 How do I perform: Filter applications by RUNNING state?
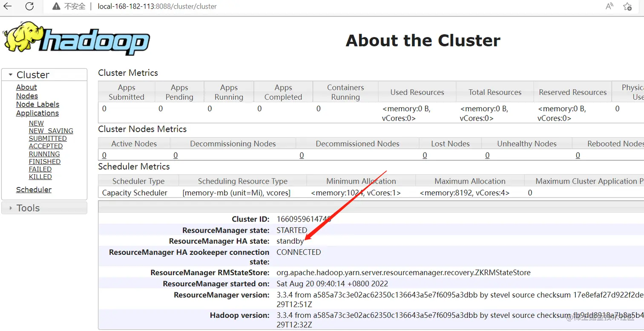tap(44, 154)
